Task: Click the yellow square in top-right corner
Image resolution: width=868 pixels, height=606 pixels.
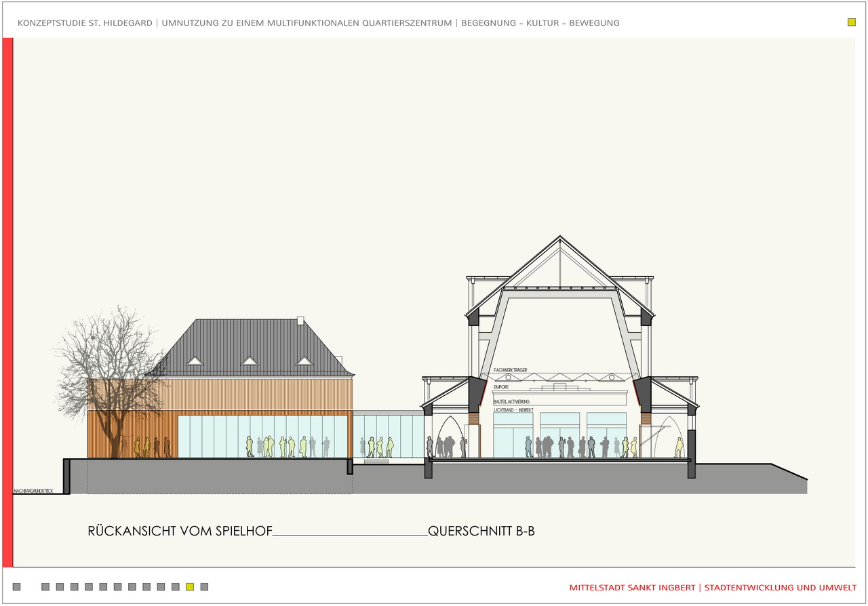Action: (852, 22)
